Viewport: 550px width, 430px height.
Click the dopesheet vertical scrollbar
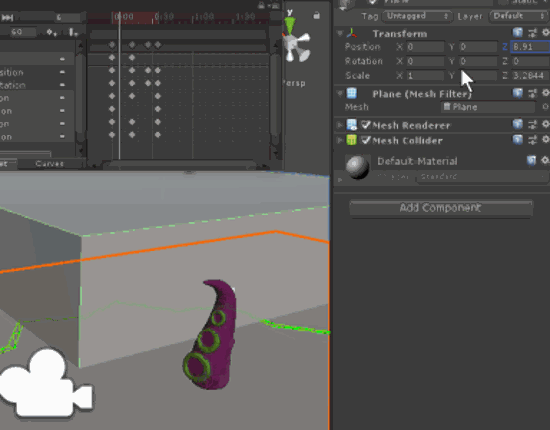pyautogui.click(x=276, y=98)
